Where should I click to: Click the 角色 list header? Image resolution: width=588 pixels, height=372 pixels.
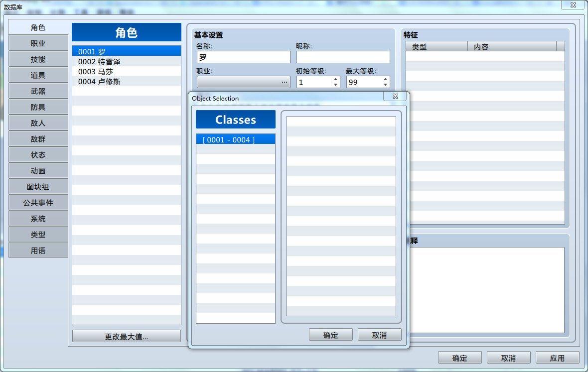click(x=127, y=32)
